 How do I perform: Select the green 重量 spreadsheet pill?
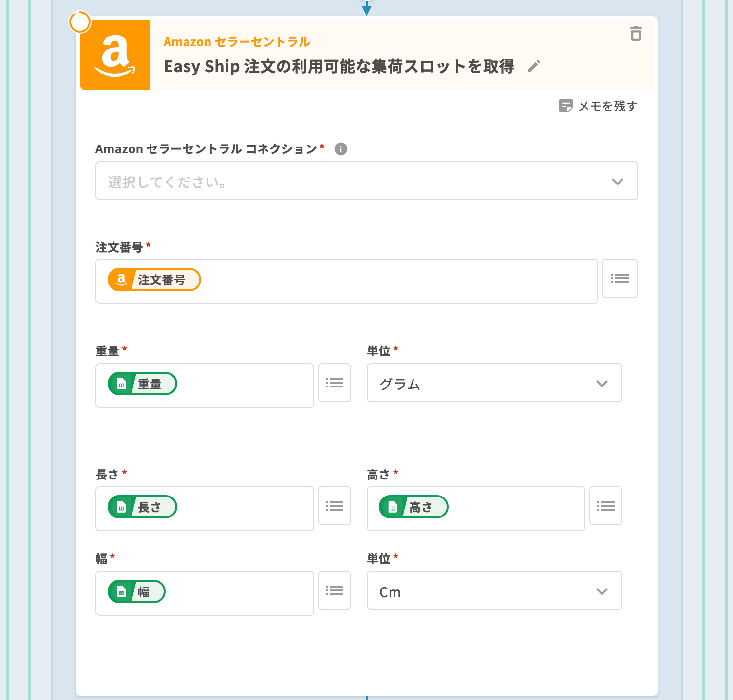(142, 384)
